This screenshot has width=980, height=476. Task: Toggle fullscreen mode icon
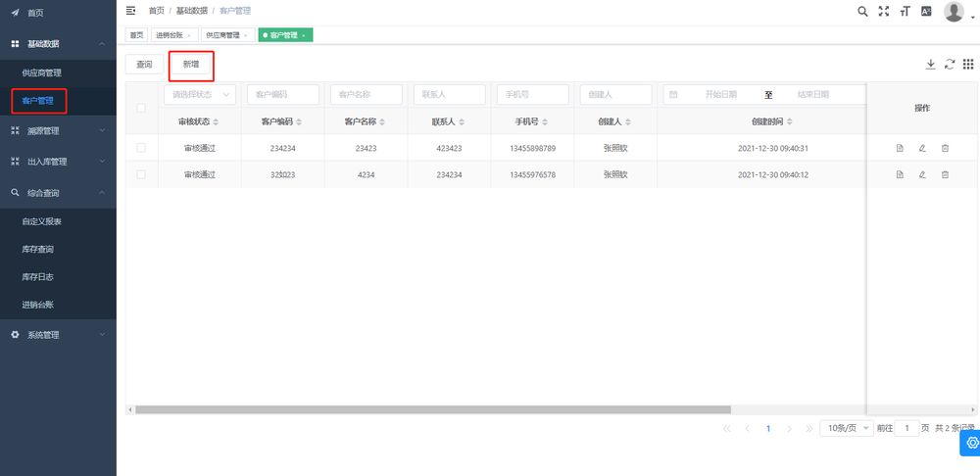[x=884, y=11]
